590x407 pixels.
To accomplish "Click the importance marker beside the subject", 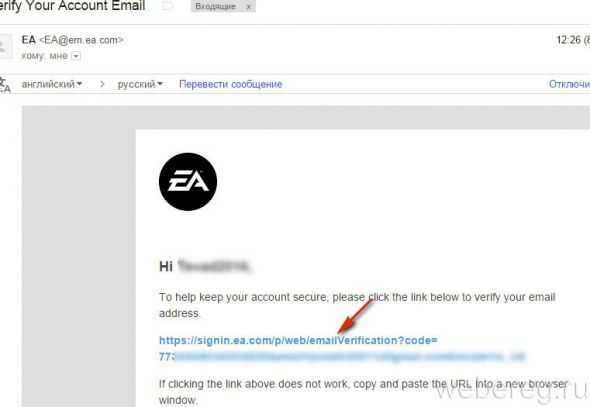I will [x=167, y=6].
